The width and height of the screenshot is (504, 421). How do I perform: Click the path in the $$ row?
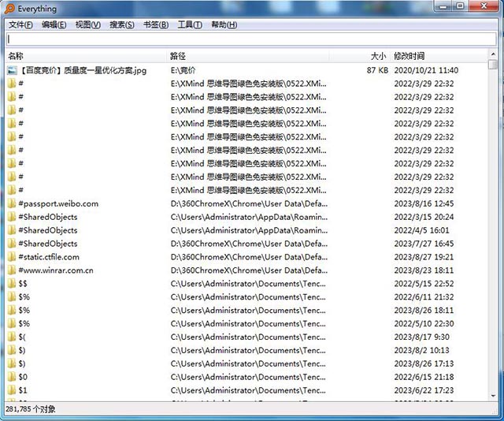pyautogui.click(x=248, y=284)
